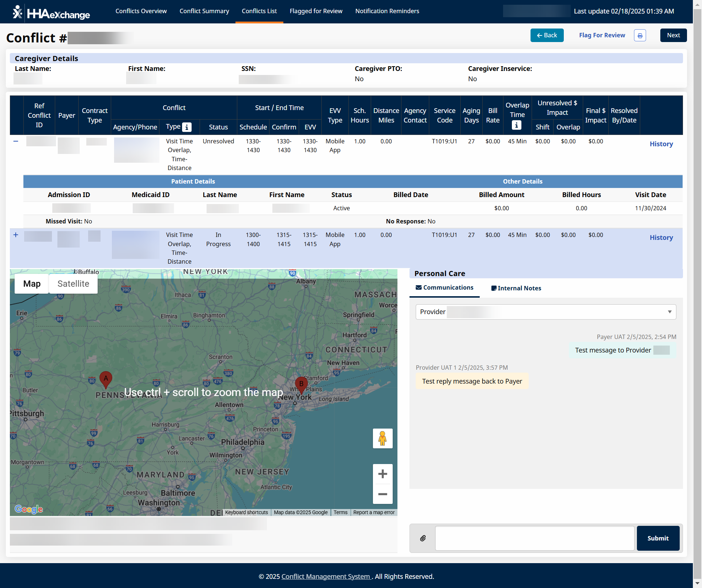Image resolution: width=702 pixels, height=588 pixels.
Task: Select the Map view toggle
Action: pyautogui.click(x=32, y=284)
